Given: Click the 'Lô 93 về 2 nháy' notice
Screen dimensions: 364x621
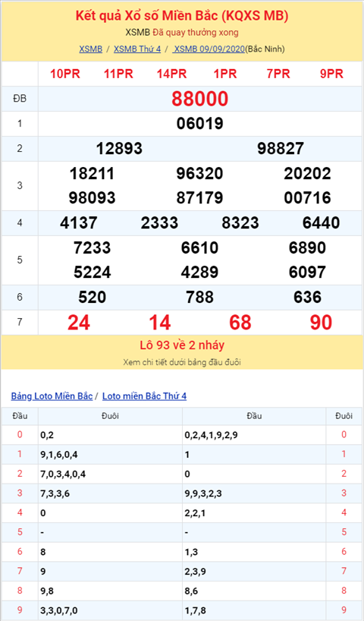Looking at the screenshot, I should [x=182, y=345].
